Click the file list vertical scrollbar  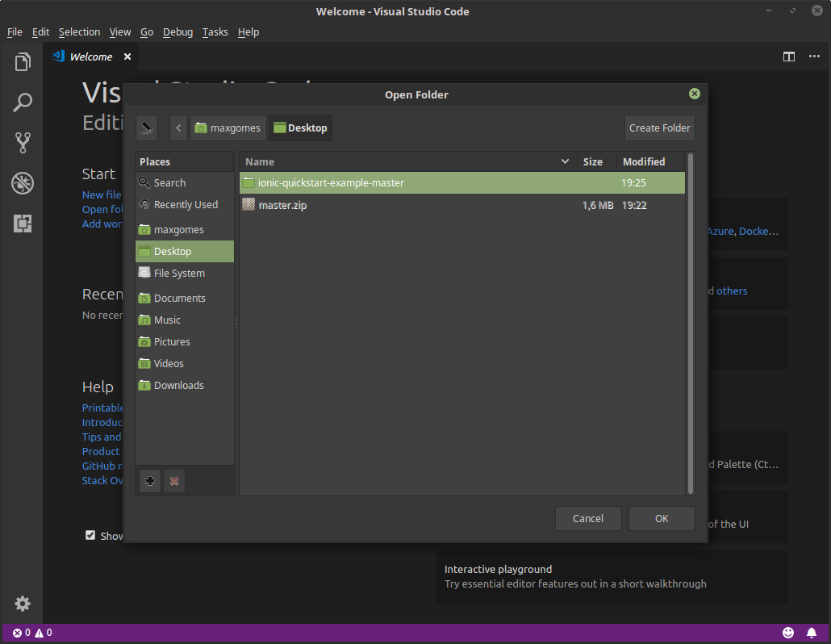[x=690, y=324]
